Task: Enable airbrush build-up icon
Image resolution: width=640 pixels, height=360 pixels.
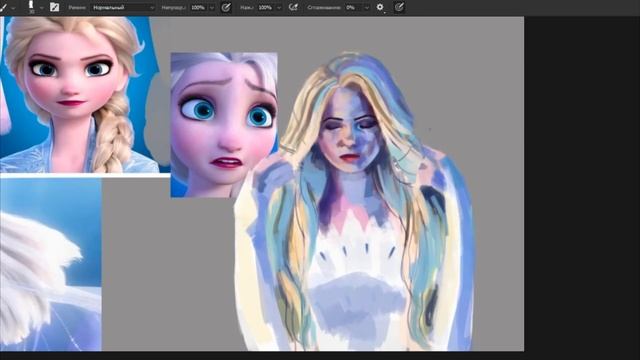Action: click(x=293, y=7)
